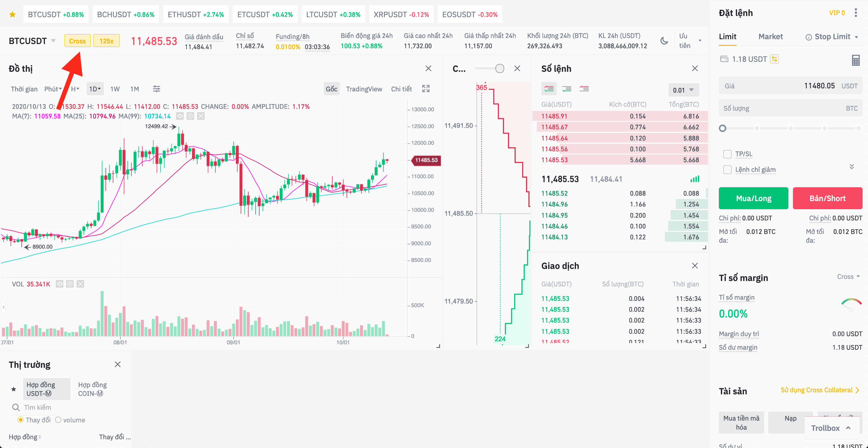This screenshot has width=868, height=448.
Task: Switch to the Limit order tab
Action: [728, 37]
